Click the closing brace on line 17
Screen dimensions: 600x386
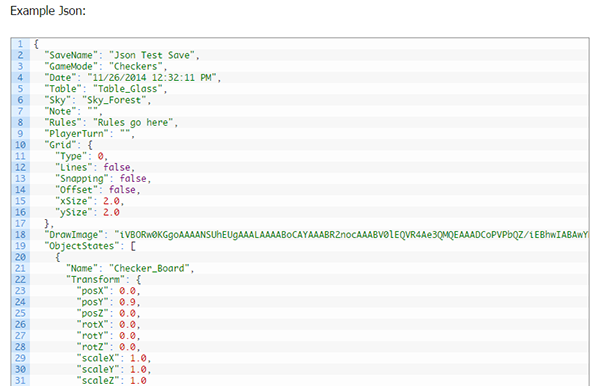click(47, 223)
